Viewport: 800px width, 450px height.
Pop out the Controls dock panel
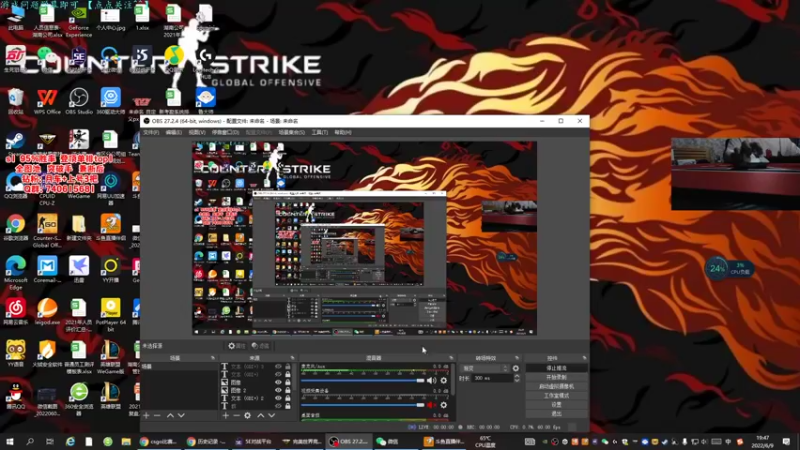pos(584,358)
